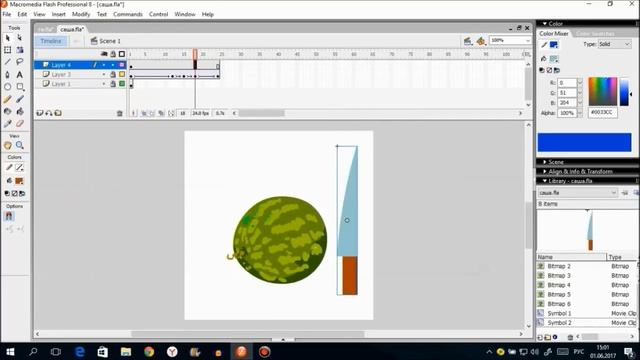Click the Timeline toggle button
The width and height of the screenshot is (640, 360).
click(x=51, y=41)
